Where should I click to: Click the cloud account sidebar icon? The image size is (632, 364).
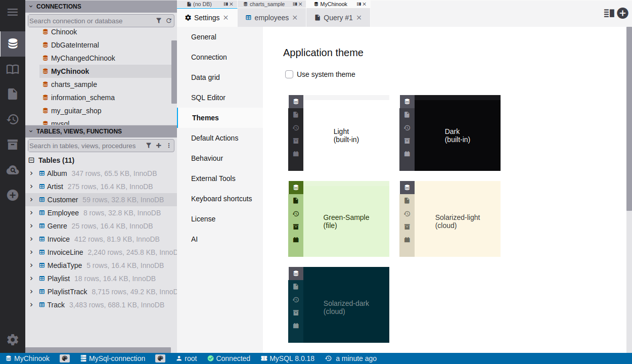click(x=13, y=170)
